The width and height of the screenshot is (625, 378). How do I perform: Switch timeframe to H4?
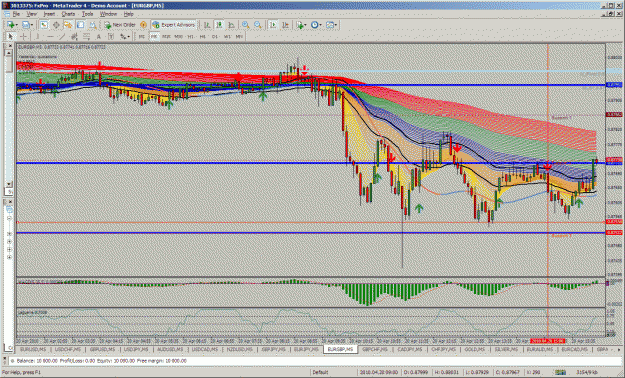[203, 37]
